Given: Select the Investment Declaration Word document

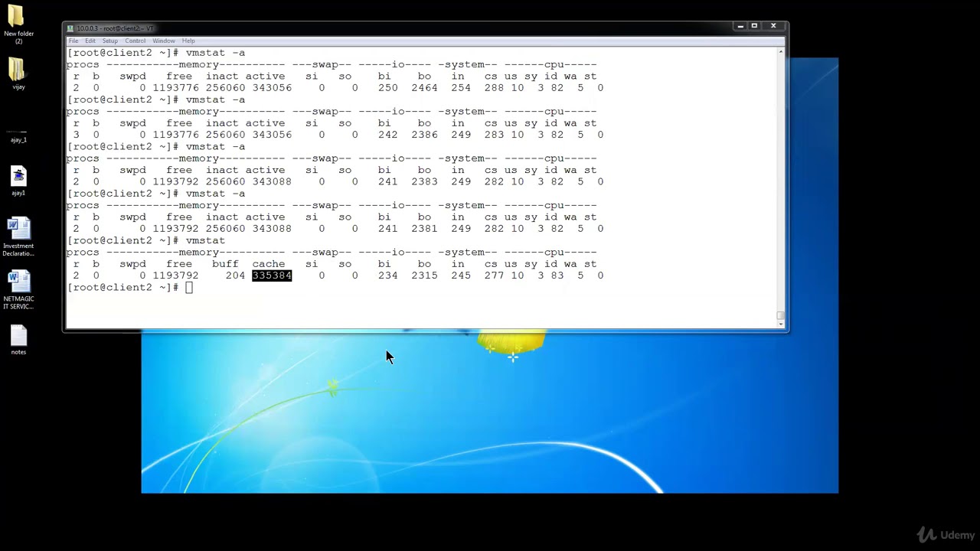Looking at the screenshot, I should (18, 238).
